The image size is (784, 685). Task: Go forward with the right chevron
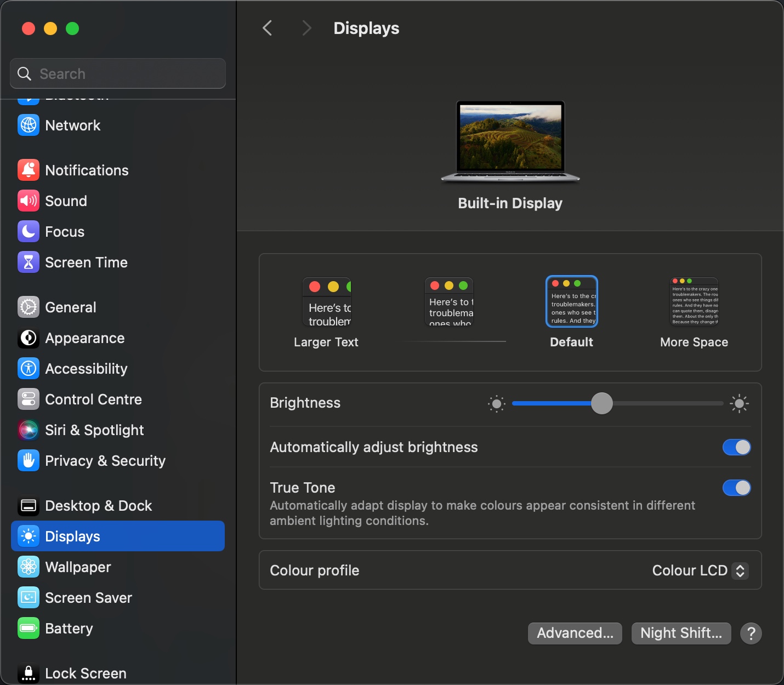click(306, 28)
